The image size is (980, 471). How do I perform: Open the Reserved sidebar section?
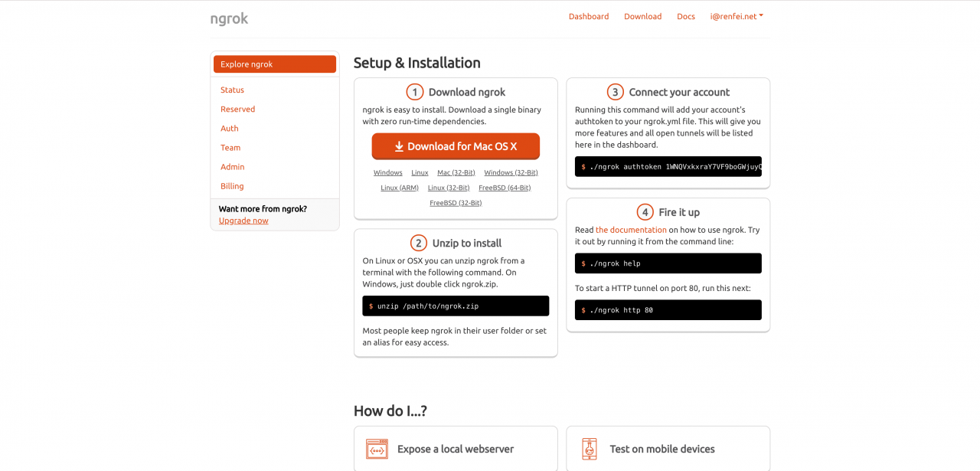237,109
